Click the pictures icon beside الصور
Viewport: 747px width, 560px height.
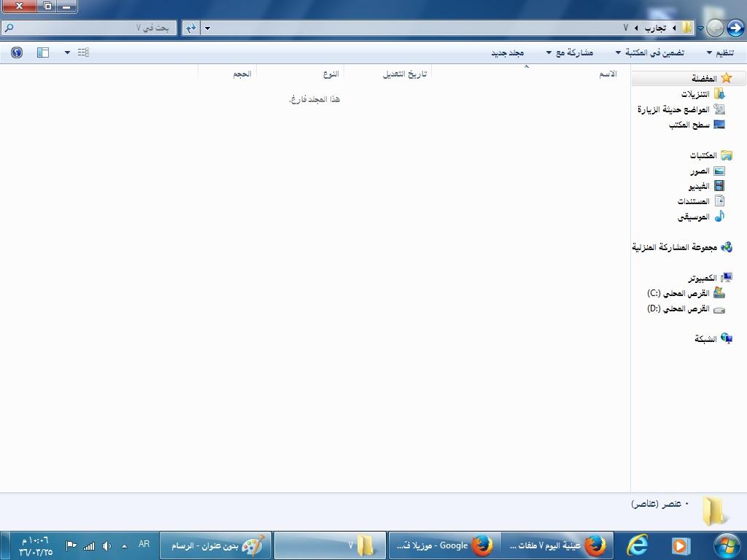(x=719, y=171)
